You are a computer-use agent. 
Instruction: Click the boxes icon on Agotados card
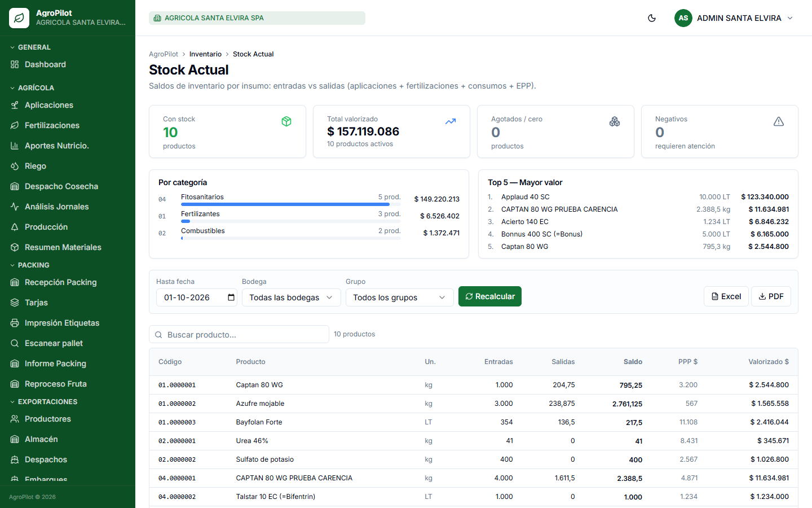[x=615, y=121]
